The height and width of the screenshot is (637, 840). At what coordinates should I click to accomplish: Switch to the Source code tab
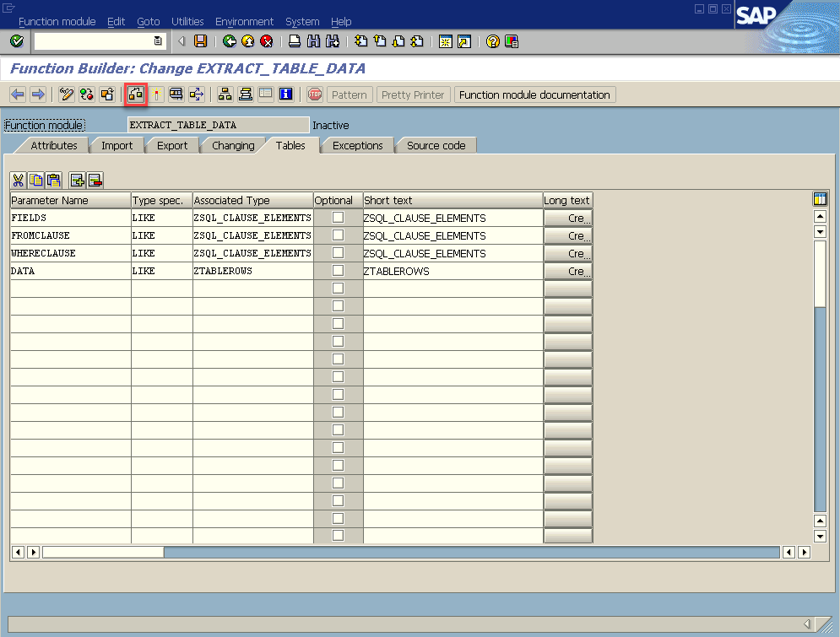(x=436, y=146)
